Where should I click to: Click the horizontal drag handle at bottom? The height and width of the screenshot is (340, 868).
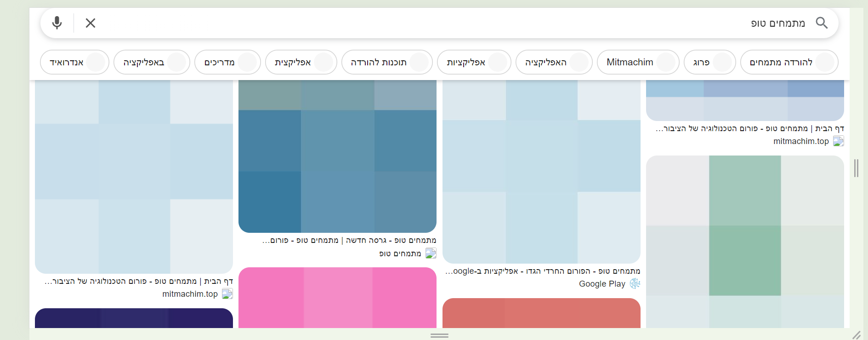(439, 335)
